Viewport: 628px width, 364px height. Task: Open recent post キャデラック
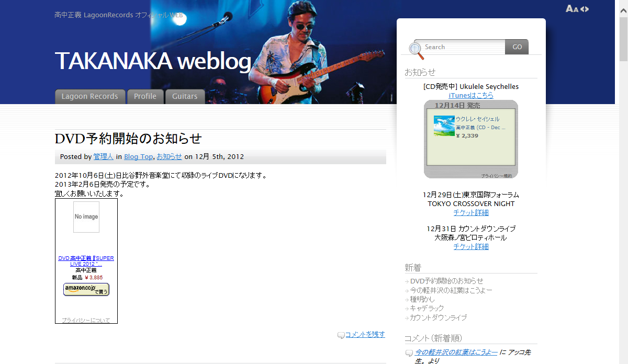coord(427,308)
